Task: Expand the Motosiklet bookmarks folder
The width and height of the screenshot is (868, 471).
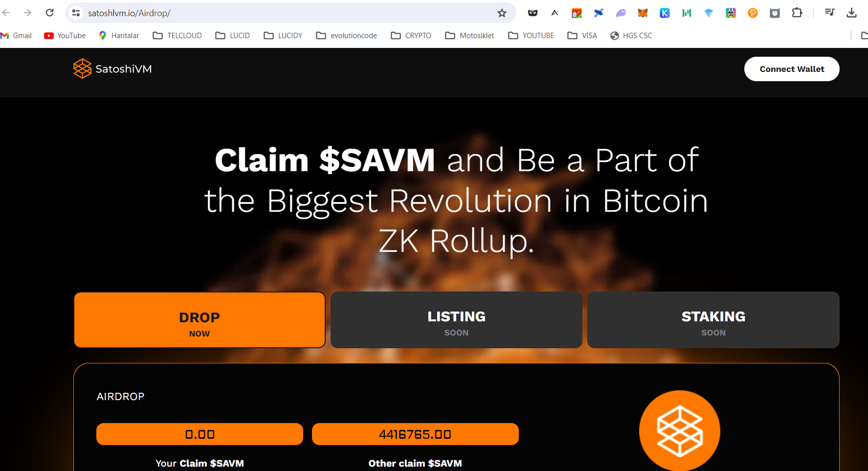Action: pos(469,36)
